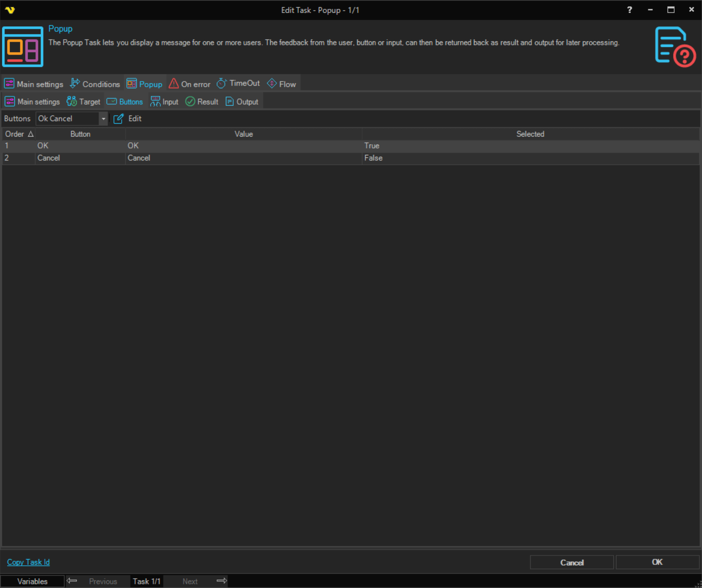Expand the Buttons preset dropdown arrow
Viewport: 702px width, 588px height.
point(103,119)
